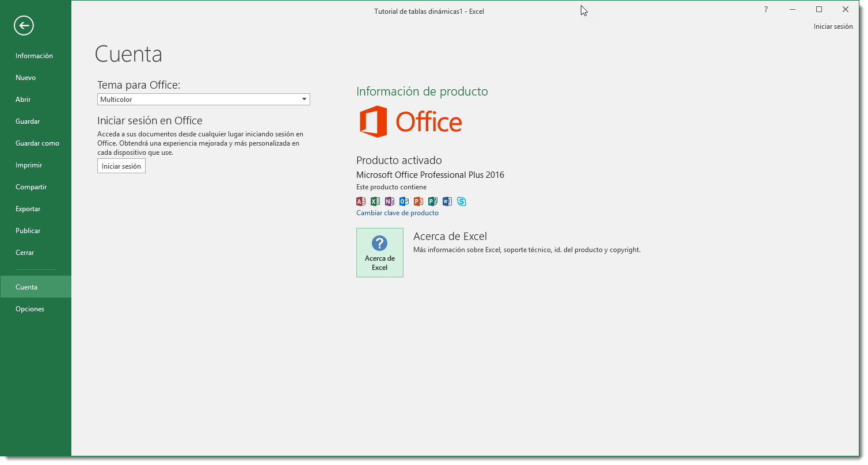Click the 'Este producto contiene' text
This screenshot has height=465, width=868.
(391, 187)
